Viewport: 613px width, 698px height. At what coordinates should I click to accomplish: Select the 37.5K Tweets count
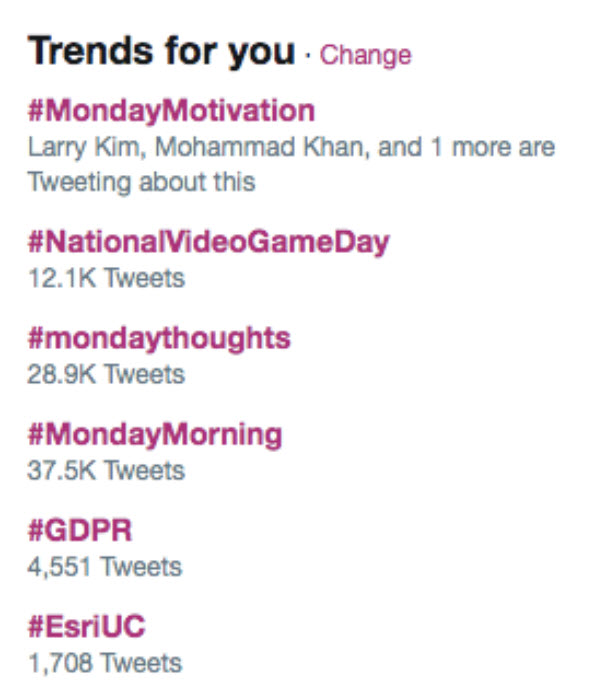tap(106, 470)
